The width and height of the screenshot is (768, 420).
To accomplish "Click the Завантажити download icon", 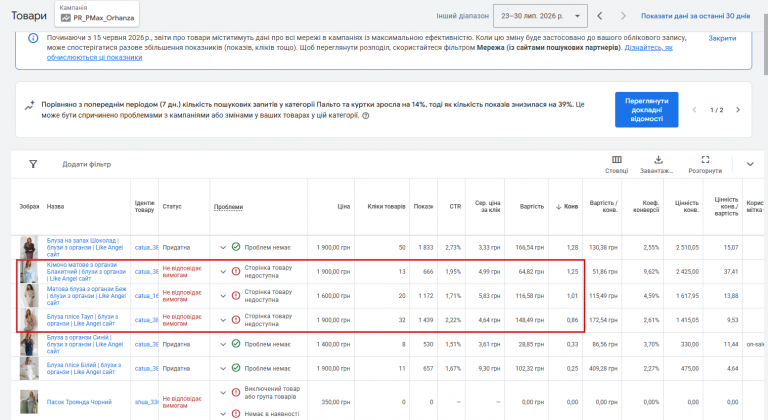I will point(658,159).
